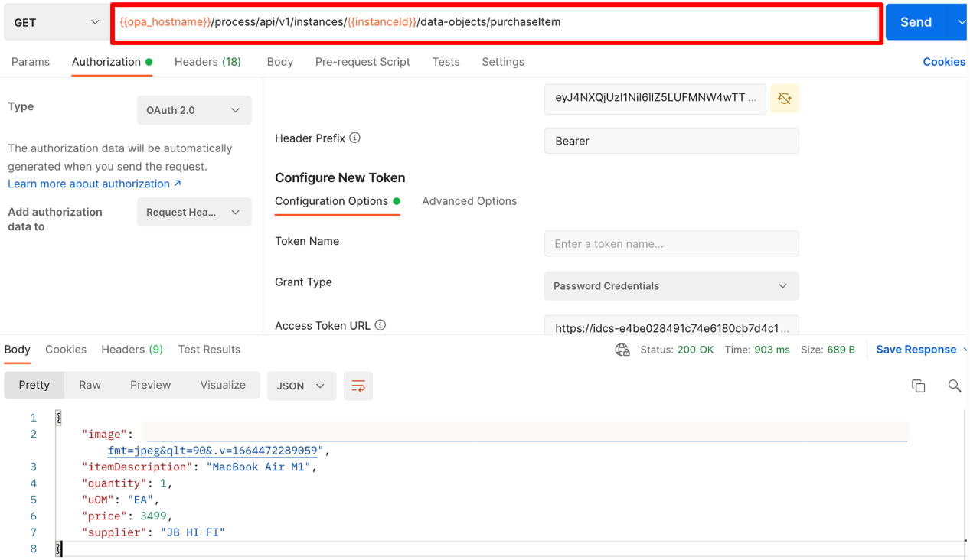Select the Visualize response mode
This screenshot has width=970, height=560.
(x=222, y=385)
